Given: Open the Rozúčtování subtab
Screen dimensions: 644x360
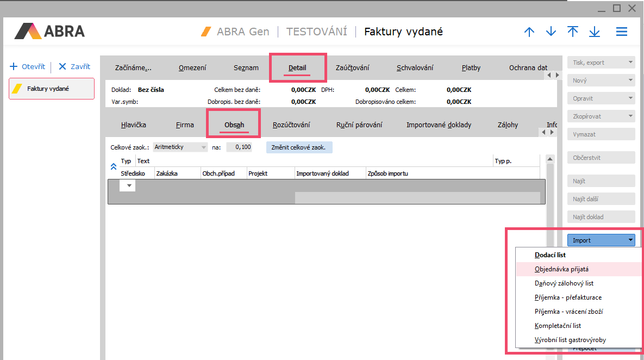Looking at the screenshot, I should pos(291,125).
